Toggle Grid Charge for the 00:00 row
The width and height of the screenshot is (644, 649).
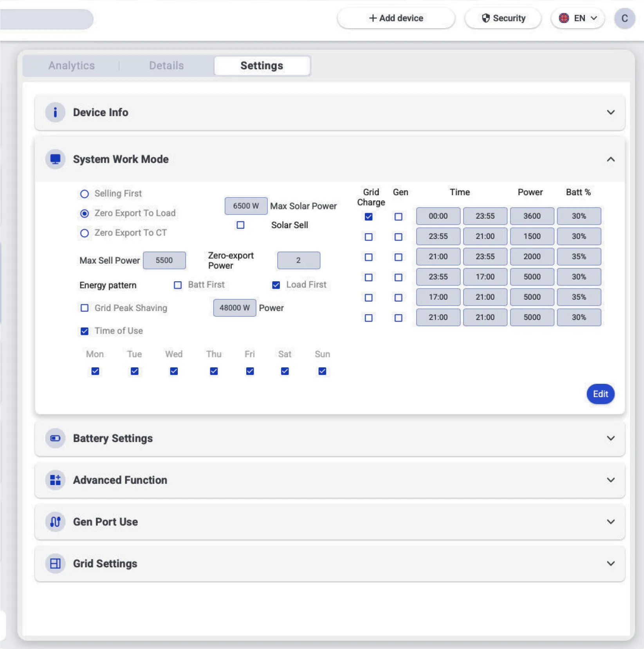click(368, 217)
